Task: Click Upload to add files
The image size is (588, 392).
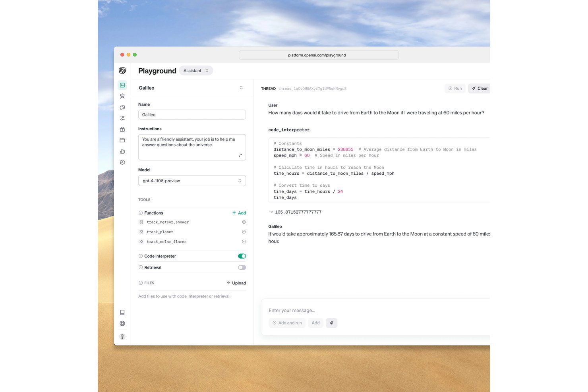Action: (236, 283)
